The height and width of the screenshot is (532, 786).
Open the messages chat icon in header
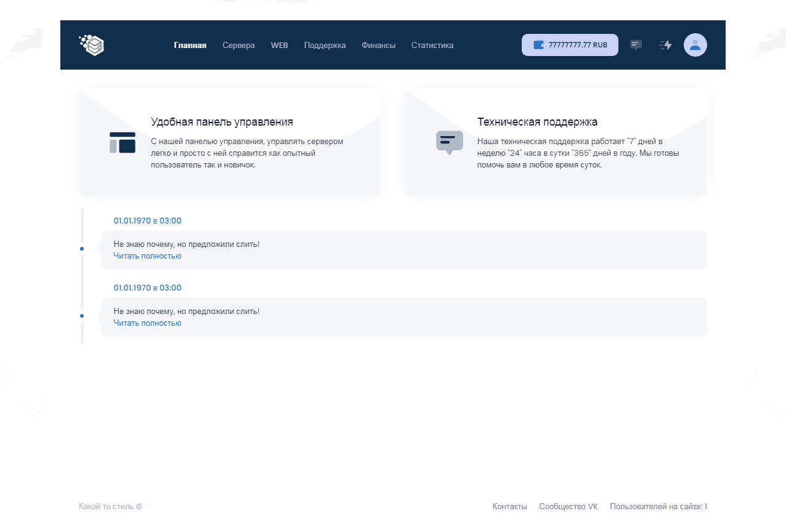(x=636, y=45)
